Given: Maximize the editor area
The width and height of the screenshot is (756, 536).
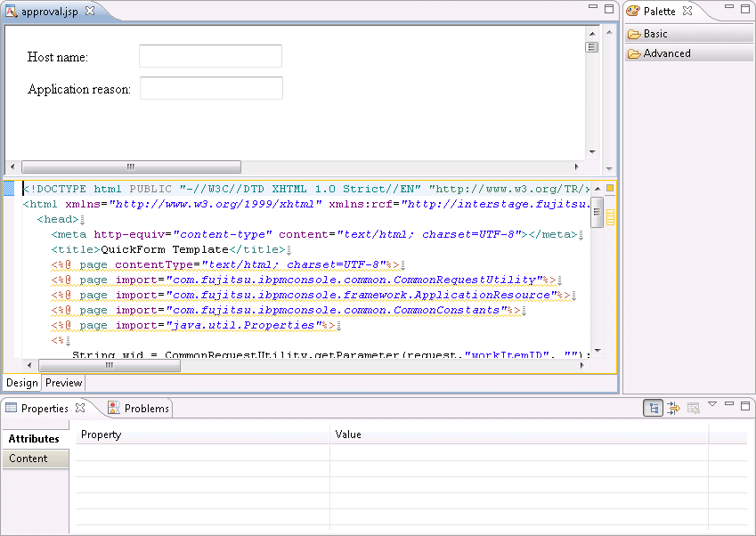Looking at the screenshot, I should tap(609, 9).
